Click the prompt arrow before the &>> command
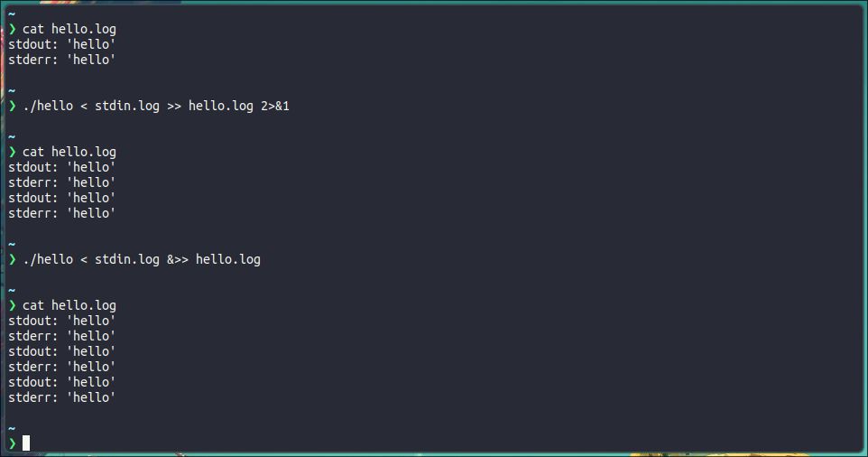The width and height of the screenshot is (868, 457). click(x=13, y=259)
